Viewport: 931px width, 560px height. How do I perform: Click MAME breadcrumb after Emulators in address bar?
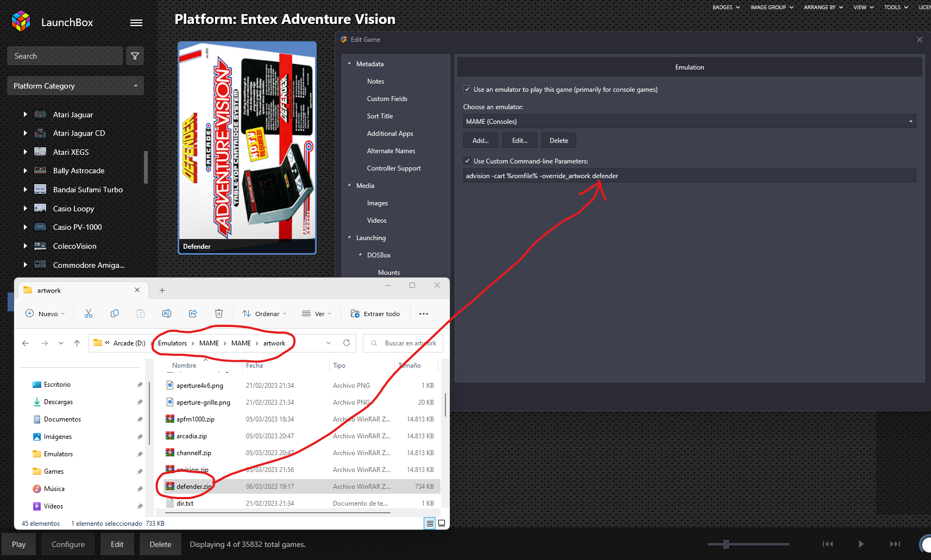[209, 343]
